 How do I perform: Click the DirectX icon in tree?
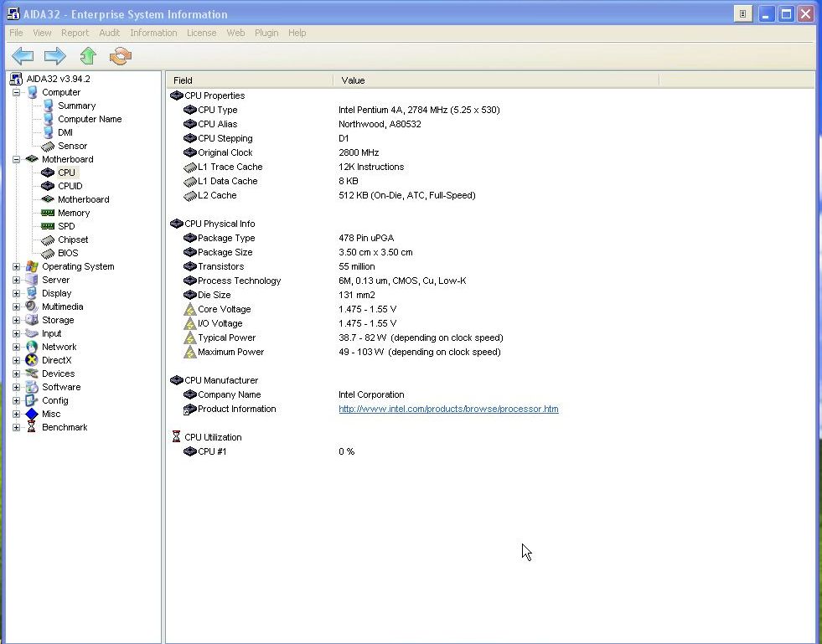tap(32, 360)
